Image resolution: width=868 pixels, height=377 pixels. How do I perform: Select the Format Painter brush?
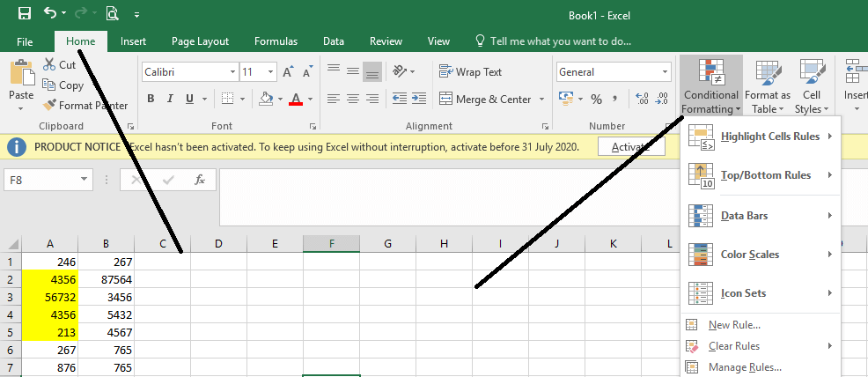tap(50, 106)
